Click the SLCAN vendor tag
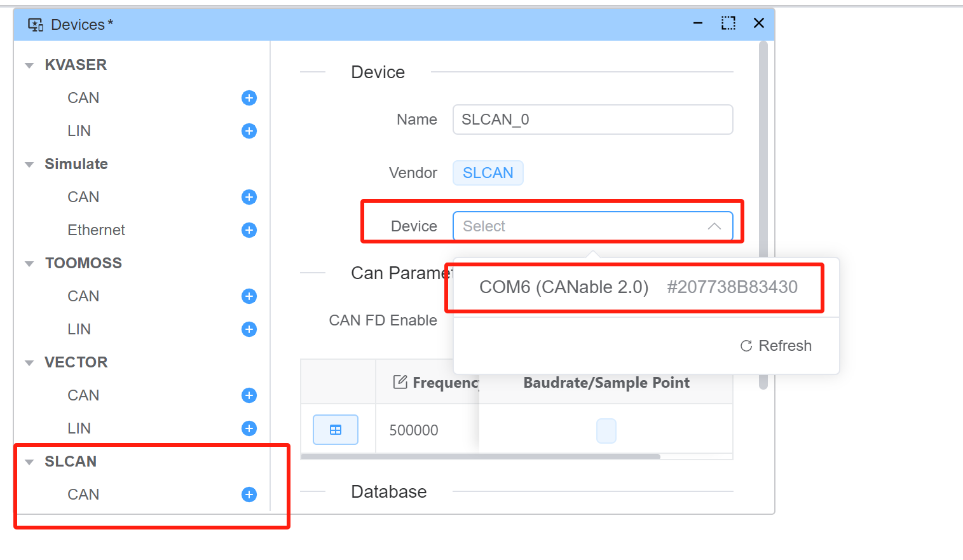 click(x=488, y=172)
